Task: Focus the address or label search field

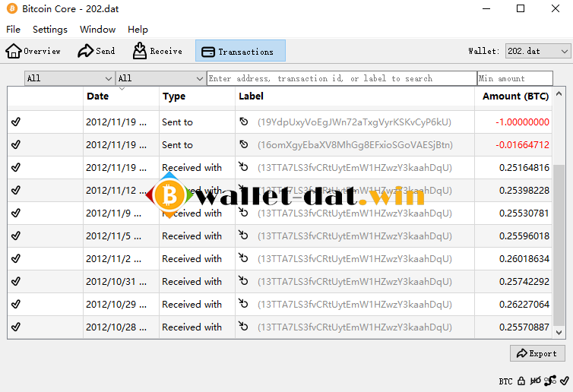Action: point(342,78)
